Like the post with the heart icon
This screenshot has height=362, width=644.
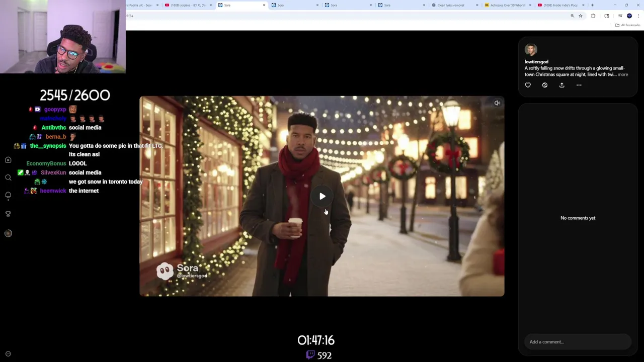pyautogui.click(x=528, y=85)
